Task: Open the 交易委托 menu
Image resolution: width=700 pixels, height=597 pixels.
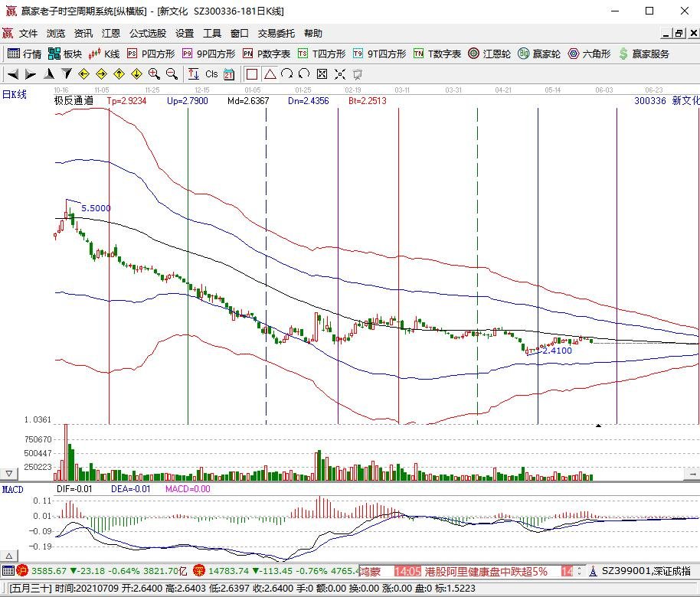Action: point(276,34)
